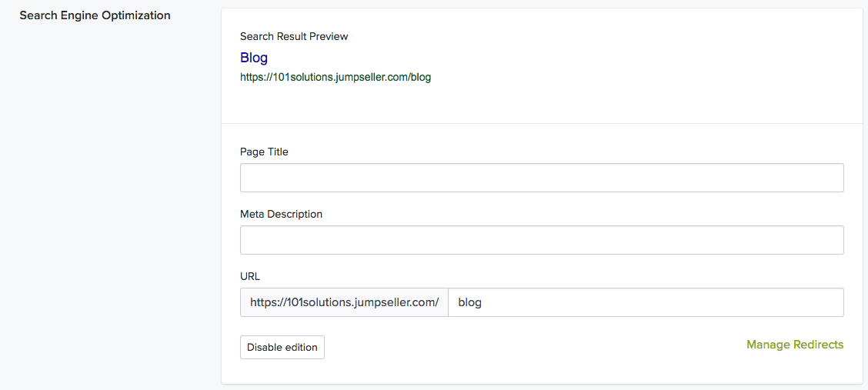Click the Search Engine Optimization section heading
The image size is (868, 390).
95,15
